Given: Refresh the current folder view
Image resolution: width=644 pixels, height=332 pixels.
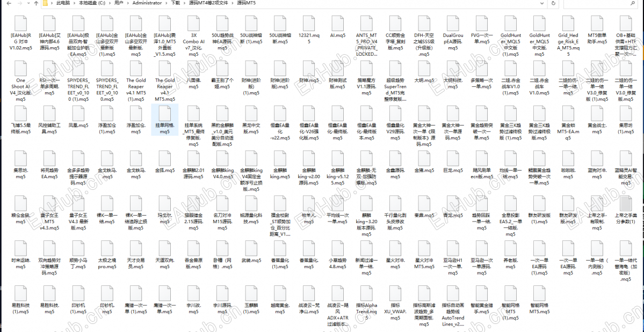Looking at the screenshot, I should pos(553,3).
